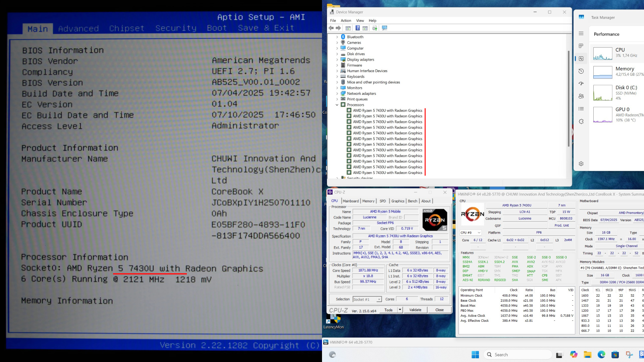Open the Windows Start button
The height and width of the screenshot is (362, 644).
tap(475, 355)
